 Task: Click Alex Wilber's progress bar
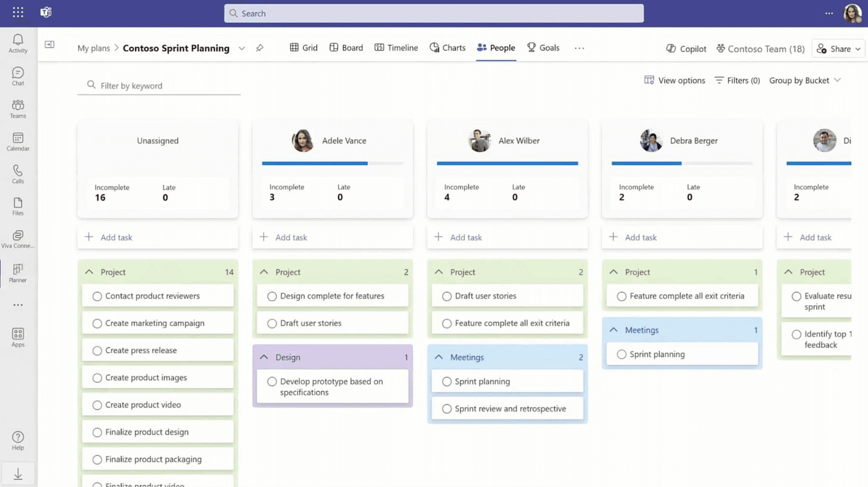coord(507,163)
